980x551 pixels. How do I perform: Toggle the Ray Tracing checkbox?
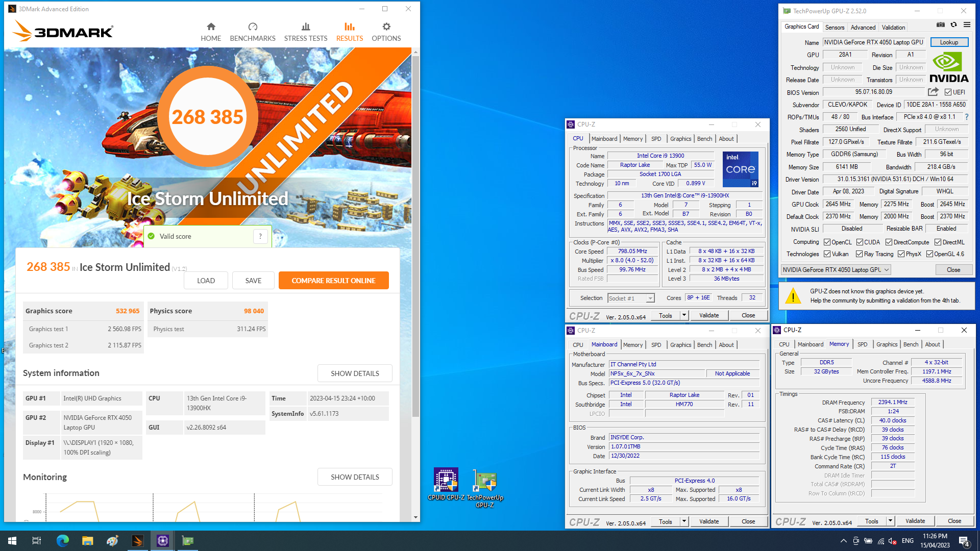click(860, 254)
